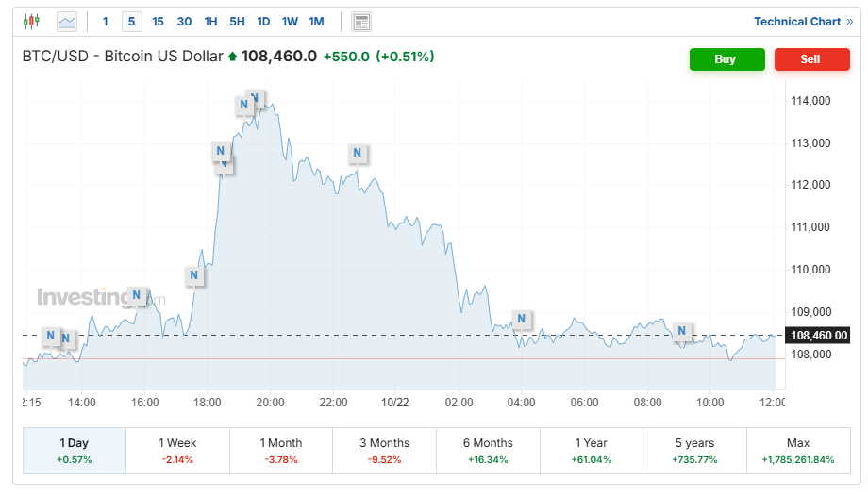The width and height of the screenshot is (868, 496).
Task: Select the 15-minute interval
Action: click(x=158, y=21)
